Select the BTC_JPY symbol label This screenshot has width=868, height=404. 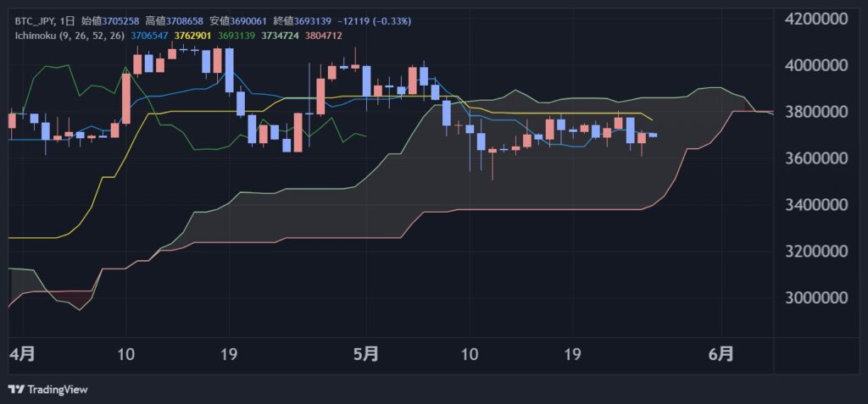(33, 21)
